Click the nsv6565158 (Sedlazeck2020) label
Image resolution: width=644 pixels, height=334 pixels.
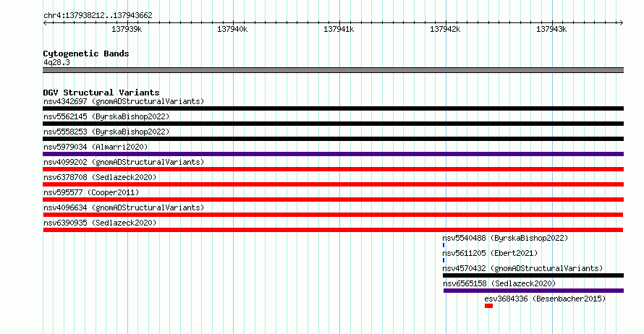click(x=499, y=283)
